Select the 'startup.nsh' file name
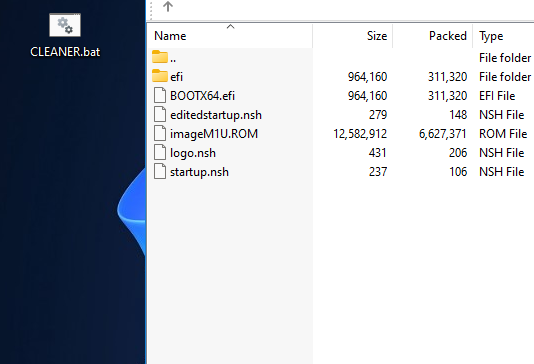This screenshot has height=364, width=534. click(x=199, y=172)
